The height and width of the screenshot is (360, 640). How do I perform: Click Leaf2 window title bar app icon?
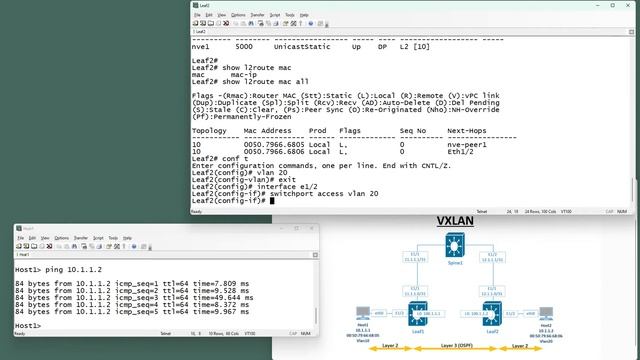(x=195, y=5)
